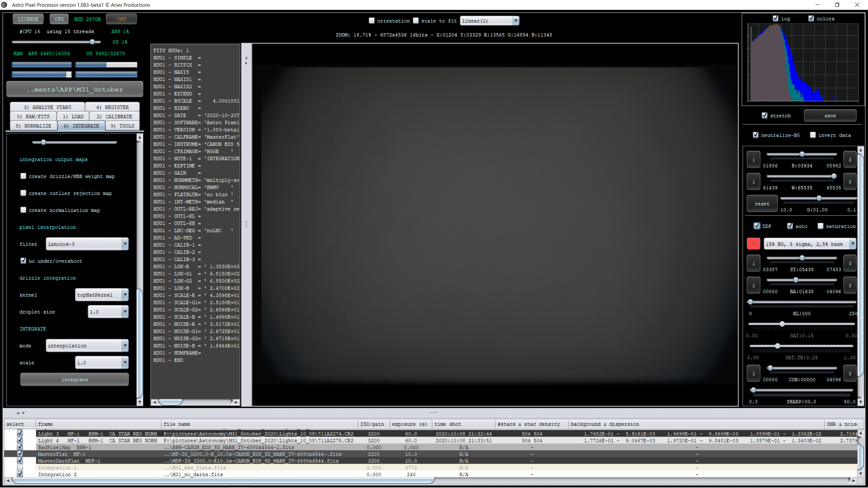Screen dimensions: 868x488
Task: Click the '3' button beside the CON:00000 slider
Action: (850, 373)
